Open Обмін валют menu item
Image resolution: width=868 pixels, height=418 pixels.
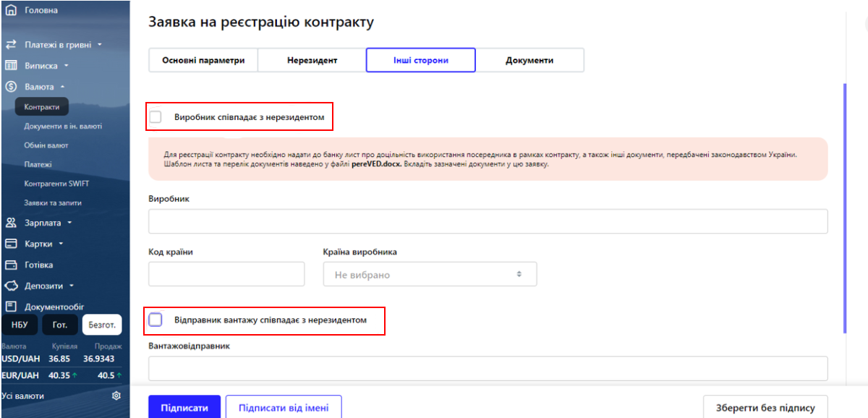(x=46, y=145)
